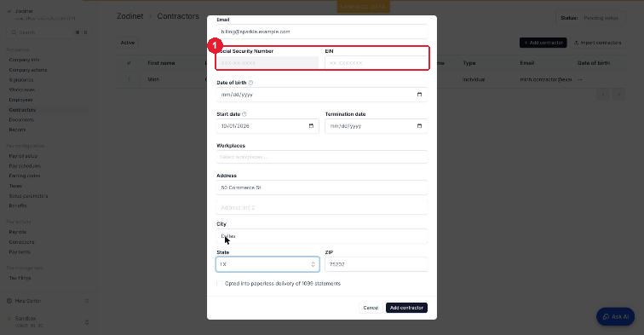Click the EIN input field

click(x=376, y=63)
